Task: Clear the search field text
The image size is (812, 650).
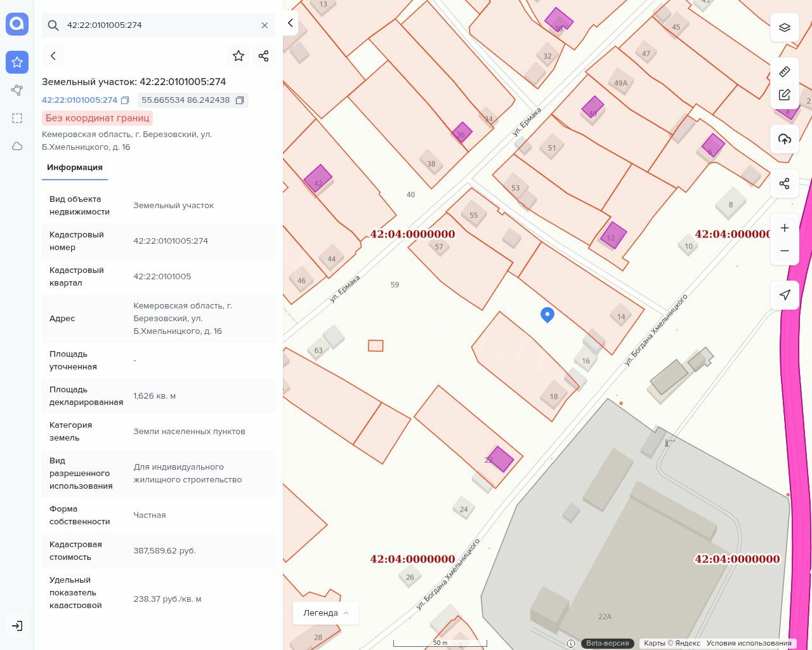Action: (265, 25)
